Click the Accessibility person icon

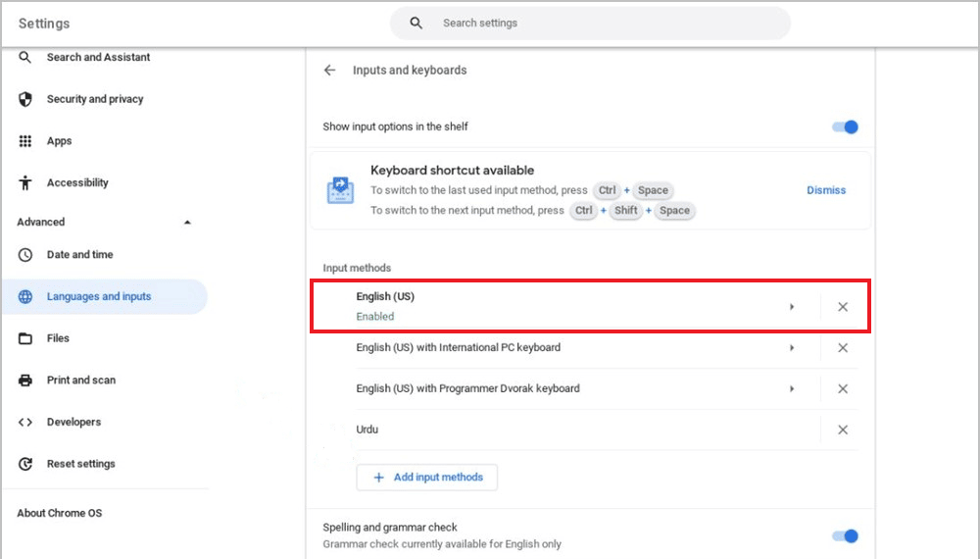pyautogui.click(x=25, y=182)
